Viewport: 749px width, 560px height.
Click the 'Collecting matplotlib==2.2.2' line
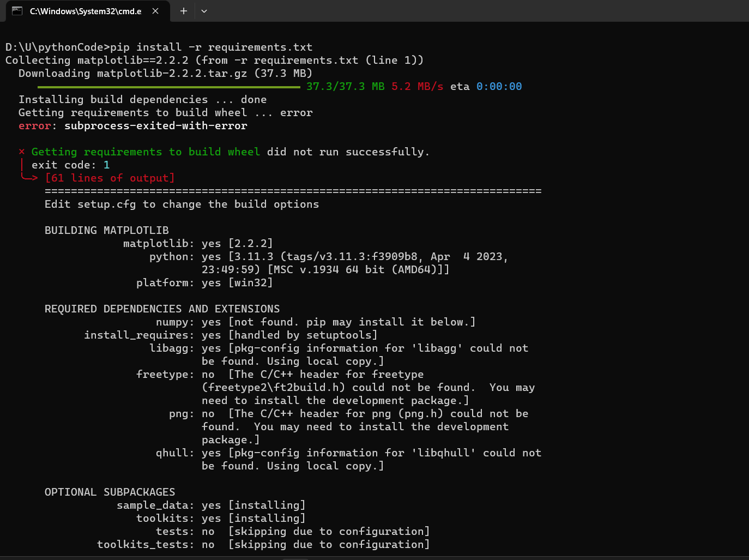coord(214,61)
